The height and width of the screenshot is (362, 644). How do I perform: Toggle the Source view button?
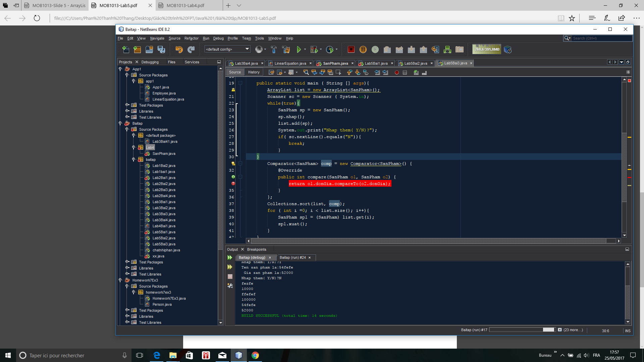(235, 72)
